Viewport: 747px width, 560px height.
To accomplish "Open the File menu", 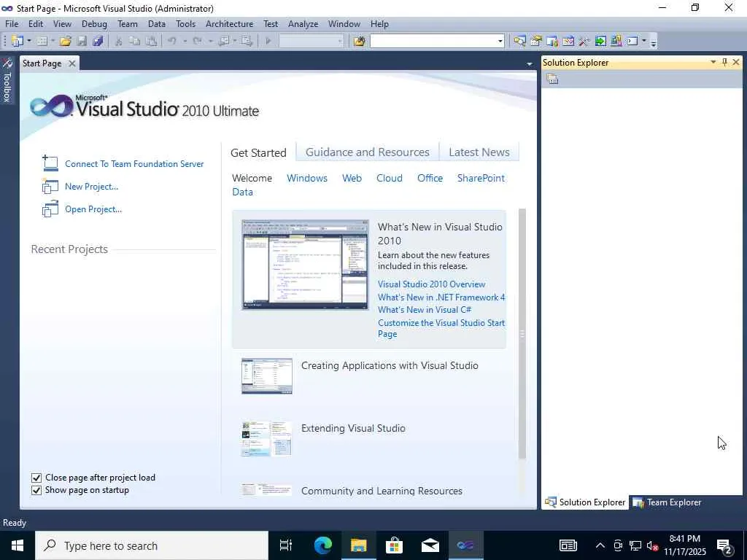I will tap(12, 24).
